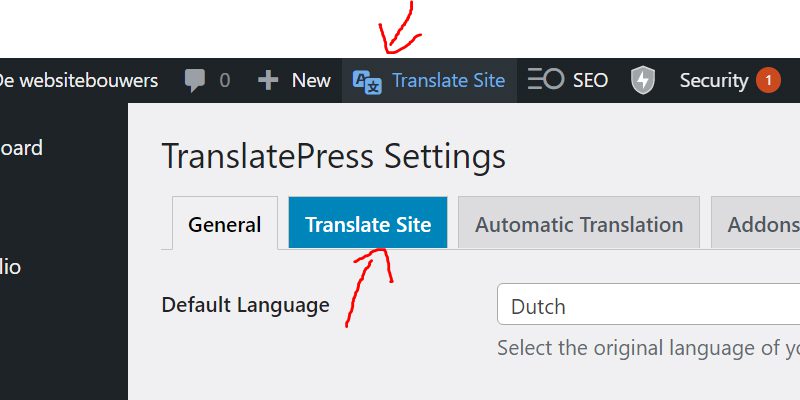Select the blue Translate Site tab
The width and height of the screenshot is (800, 400).
368,222
